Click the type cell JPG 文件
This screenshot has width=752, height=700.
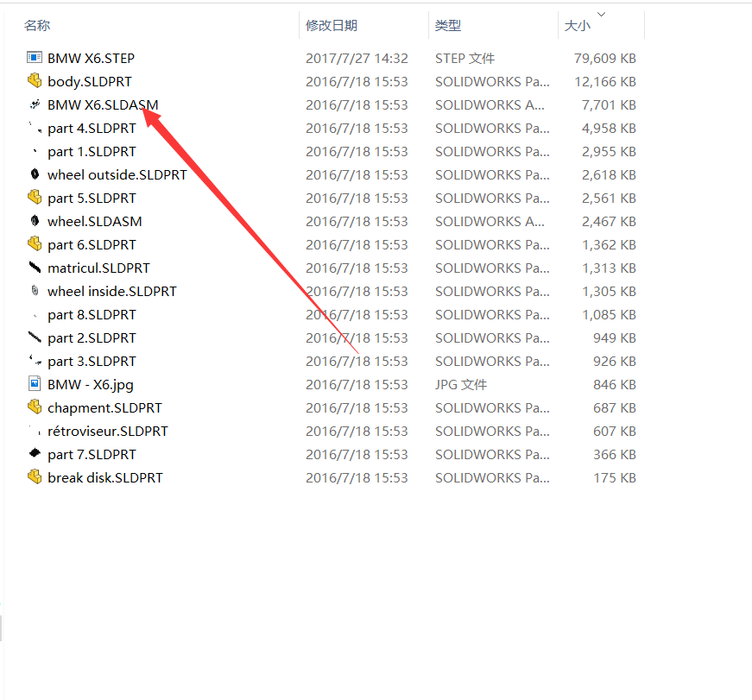point(461,385)
